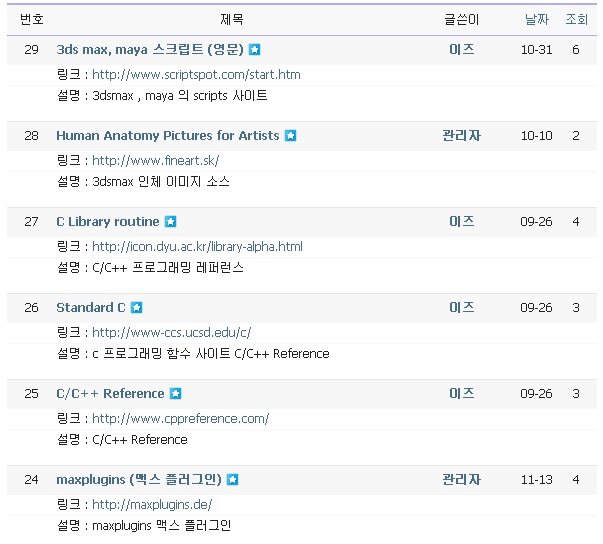This screenshot has width=603, height=544.
Task: Click author 이즈 on post 29
Action: [461, 50]
